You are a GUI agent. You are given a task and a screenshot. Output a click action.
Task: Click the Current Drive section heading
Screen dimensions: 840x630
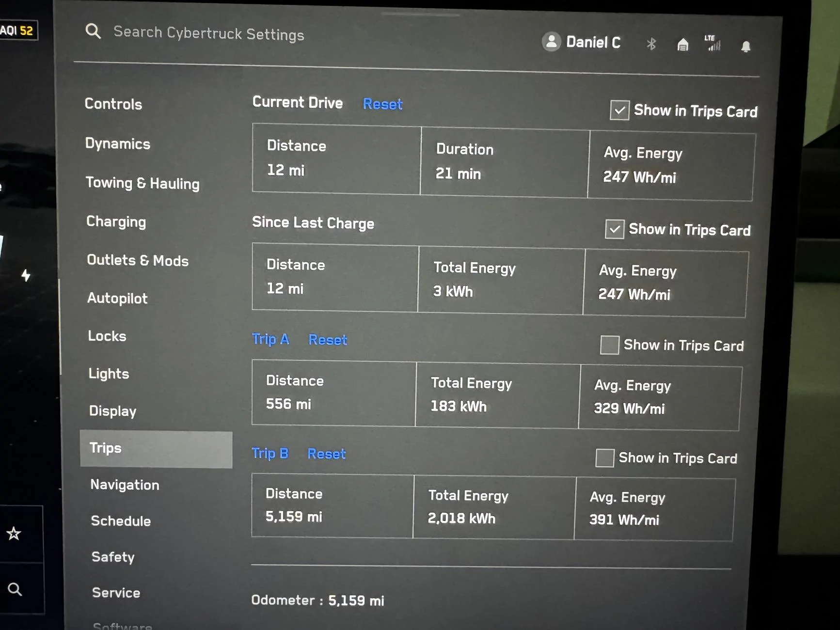pyautogui.click(x=298, y=102)
